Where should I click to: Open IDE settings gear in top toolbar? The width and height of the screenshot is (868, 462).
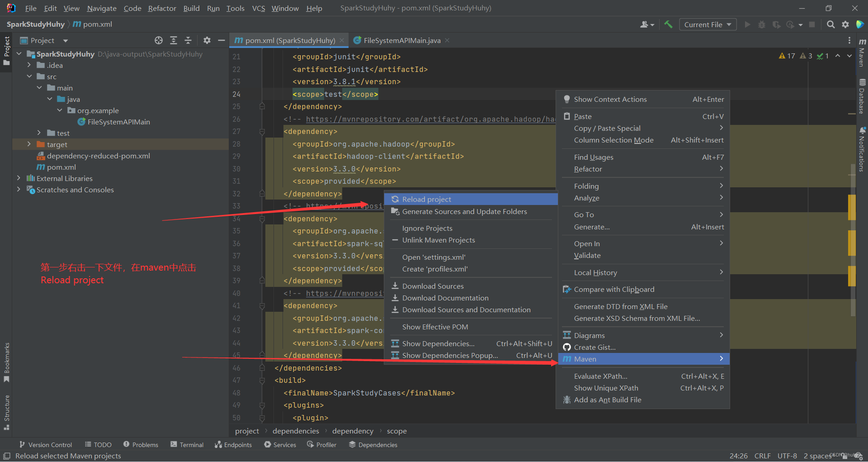[x=845, y=24]
